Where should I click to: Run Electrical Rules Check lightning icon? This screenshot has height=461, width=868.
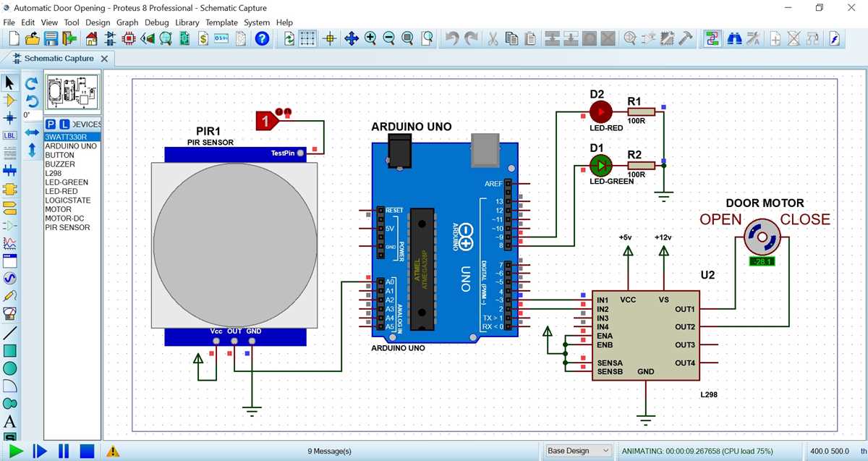[835, 38]
